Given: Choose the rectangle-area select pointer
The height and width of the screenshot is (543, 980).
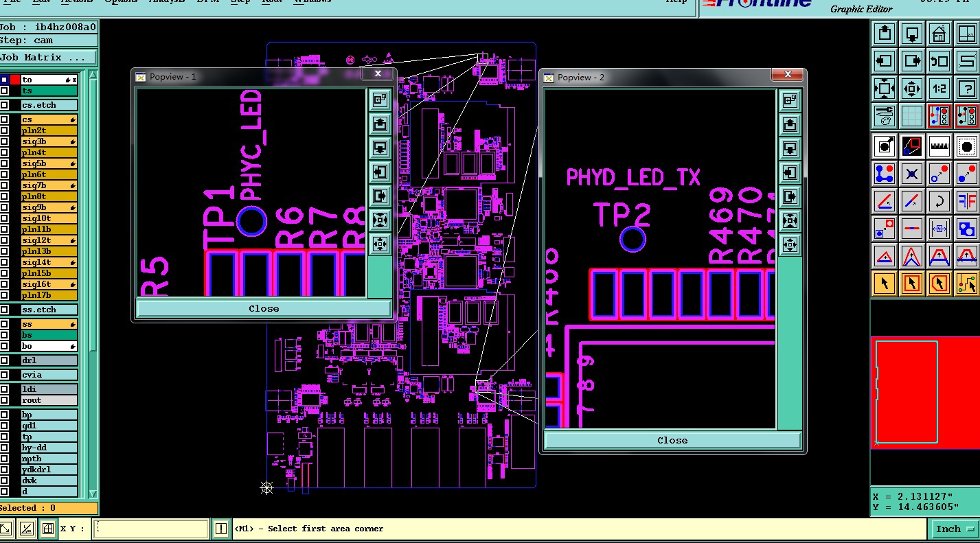Looking at the screenshot, I should pos(911,283).
